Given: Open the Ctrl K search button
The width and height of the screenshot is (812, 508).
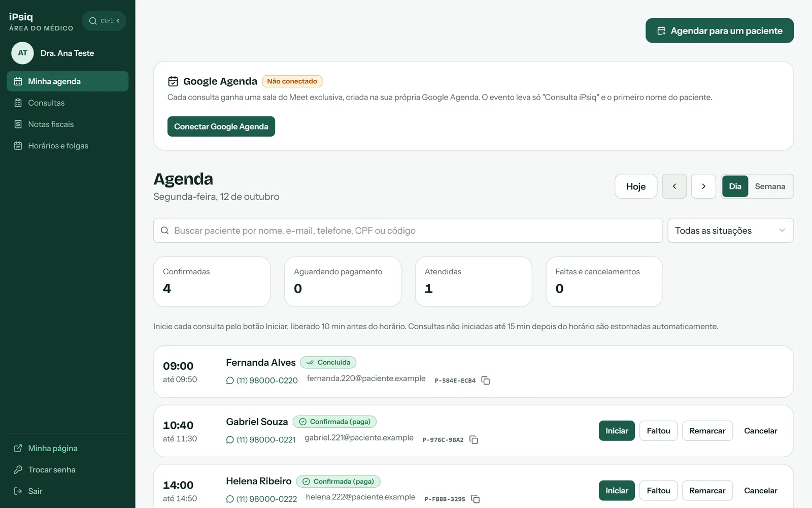Looking at the screenshot, I should coord(104,21).
